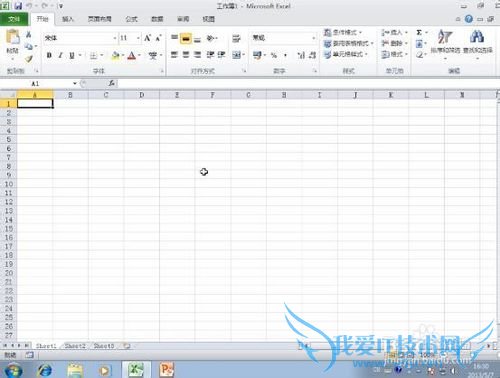This screenshot has height=378, width=500.
Task: Switch to the Page Layout tab
Action: [x=99, y=19]
